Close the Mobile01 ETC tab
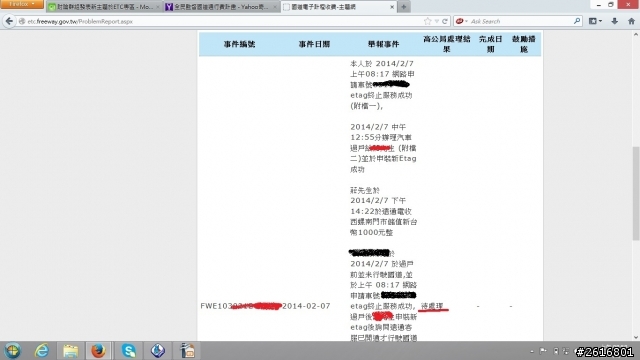 [x=158, y=7]
